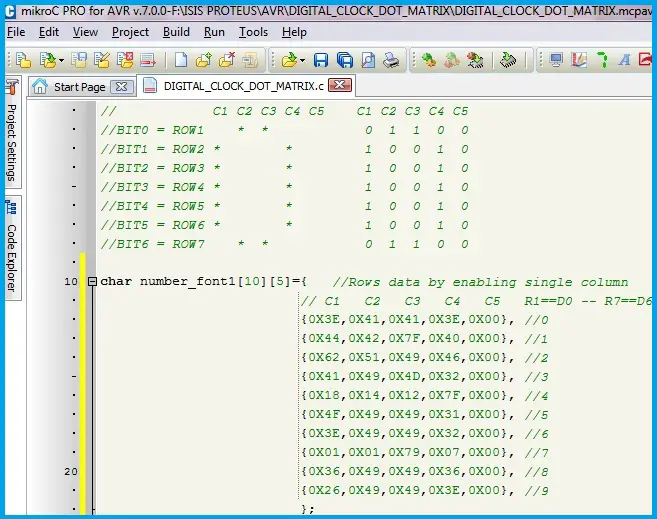Click the Close Project Group icon
This screenshot has width=657, height=519.
[147, 60]
